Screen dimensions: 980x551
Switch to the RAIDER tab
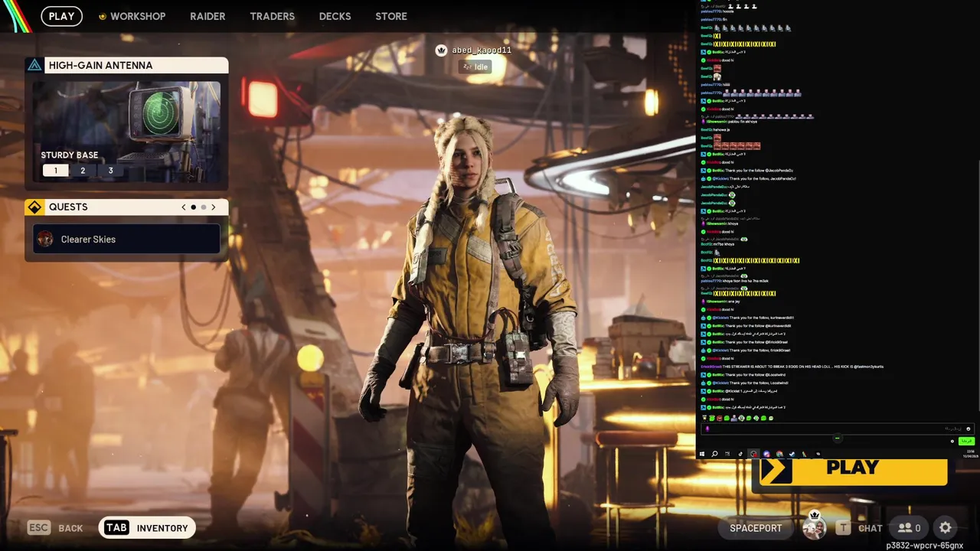point(207,16)
